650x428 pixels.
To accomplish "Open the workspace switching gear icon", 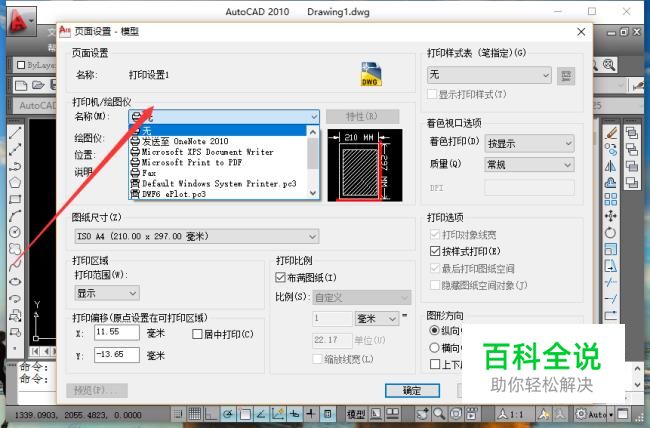I will pyautogui.click(x=582, y=414).
